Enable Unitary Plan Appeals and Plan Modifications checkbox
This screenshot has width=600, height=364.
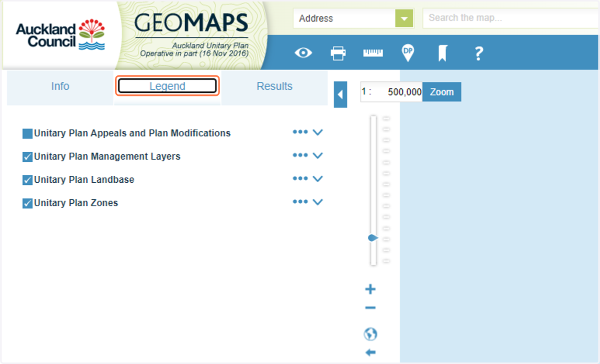[x=27, y=134]
